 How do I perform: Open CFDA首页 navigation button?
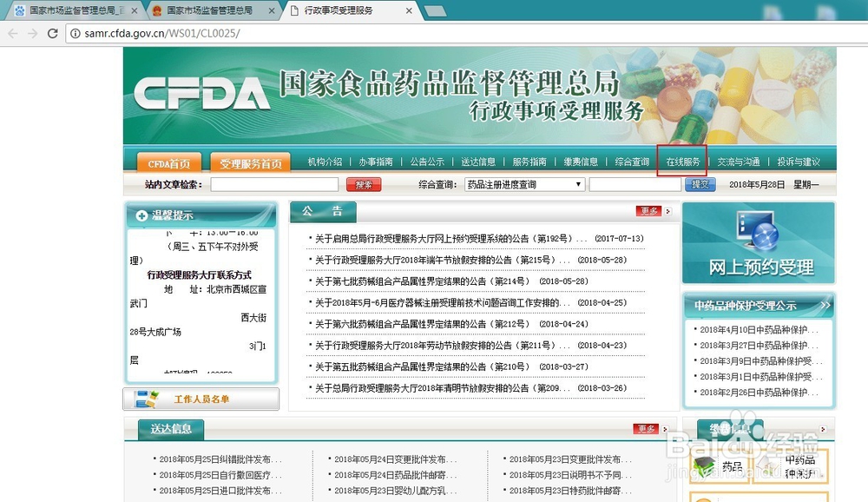coord(169,163)
